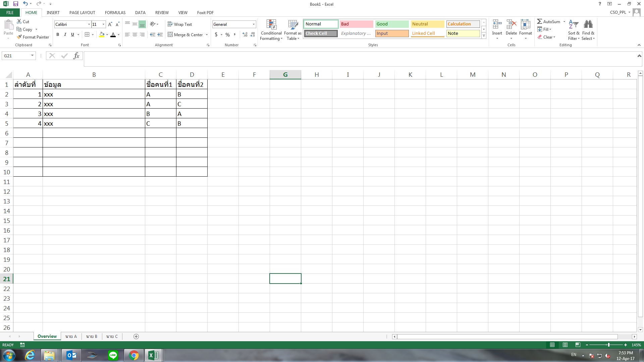The image size is (644, 362).
Task: Expand the Name Box dropdown arrow
Action: tap(32, 56)
